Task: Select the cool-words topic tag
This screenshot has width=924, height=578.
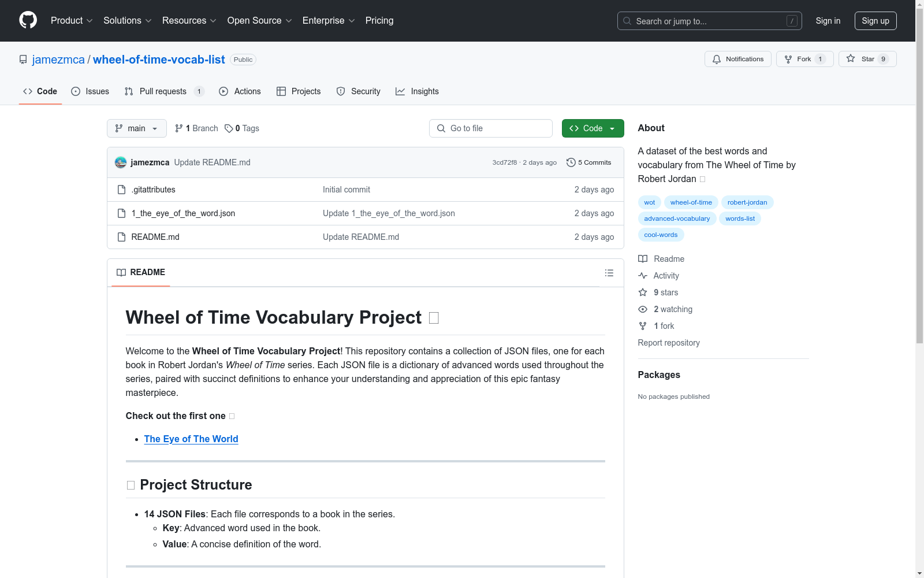Action: coord(661,235)
